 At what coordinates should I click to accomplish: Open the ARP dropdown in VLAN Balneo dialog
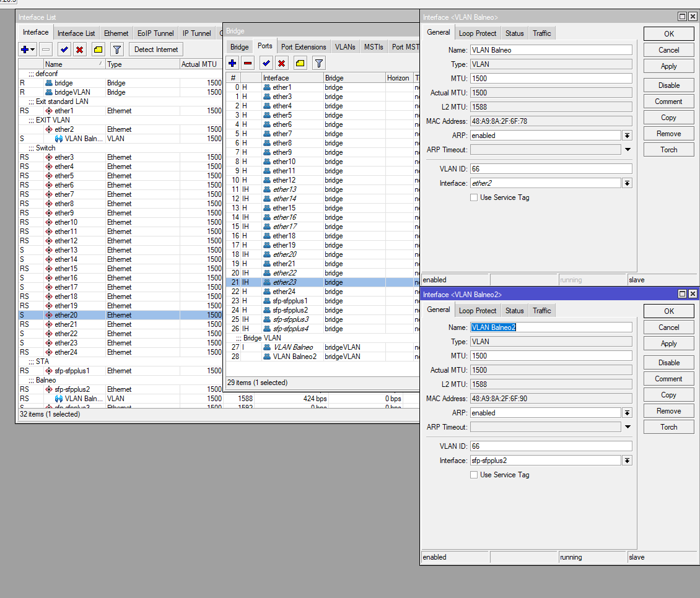[627, 136]
